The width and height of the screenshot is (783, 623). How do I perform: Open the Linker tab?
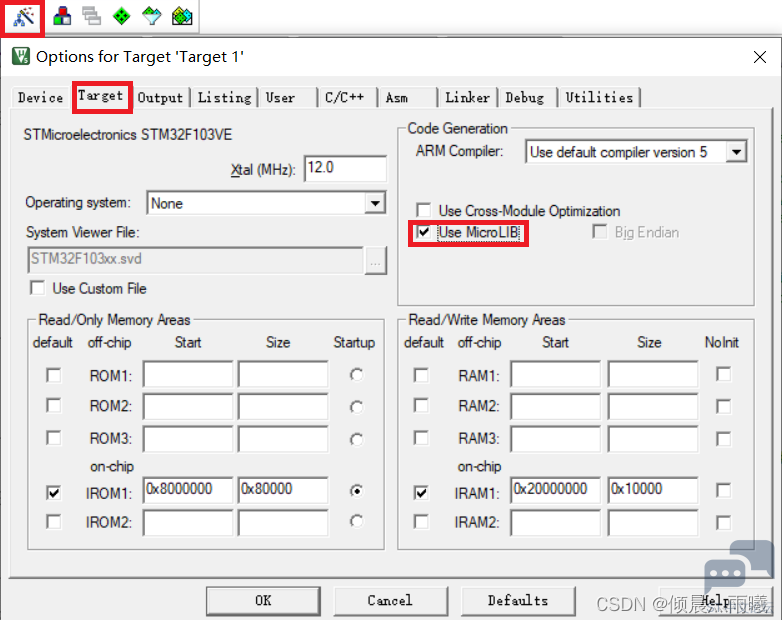(467, 97)
